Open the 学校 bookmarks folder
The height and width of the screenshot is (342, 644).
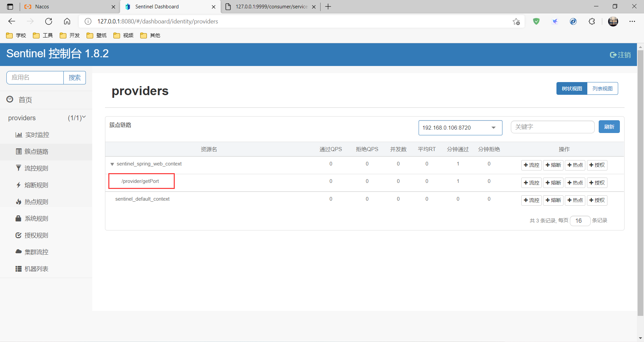(16, 36)
